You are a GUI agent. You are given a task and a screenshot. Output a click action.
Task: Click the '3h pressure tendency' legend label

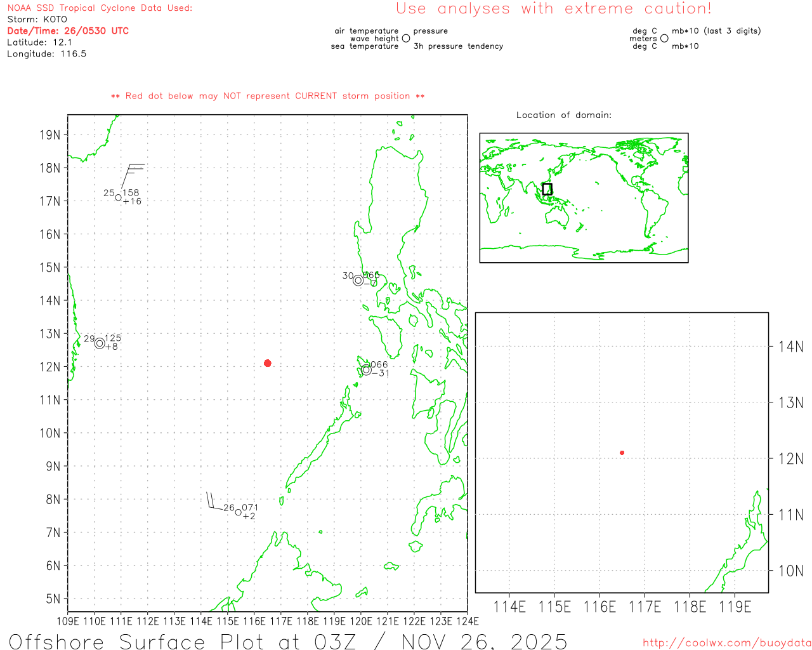pyautogui.click(x=458, y=46)
